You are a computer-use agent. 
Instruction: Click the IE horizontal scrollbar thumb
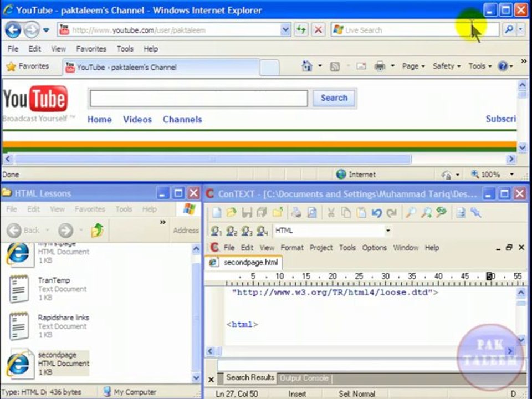click(213, 159)
